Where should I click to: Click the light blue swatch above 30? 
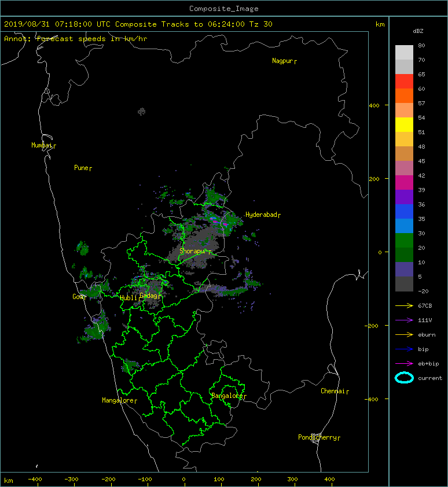[x=404, y=226]
